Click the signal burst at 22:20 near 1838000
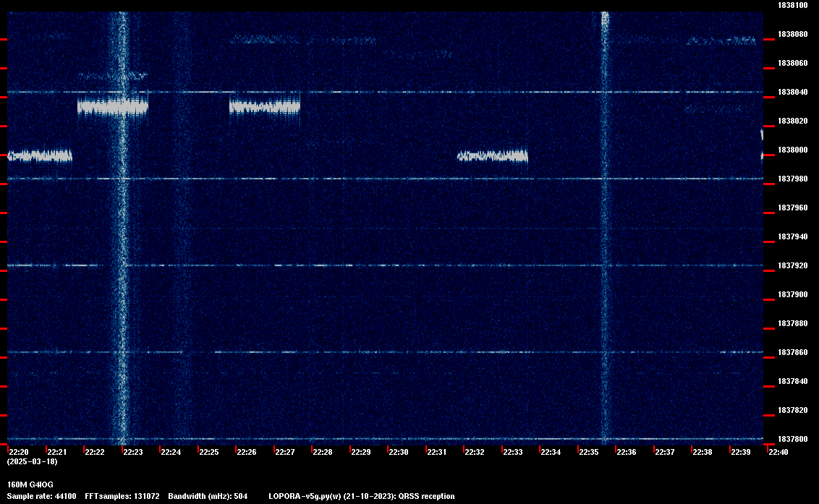Screen dimensions: 819x504 coord(40,155)
